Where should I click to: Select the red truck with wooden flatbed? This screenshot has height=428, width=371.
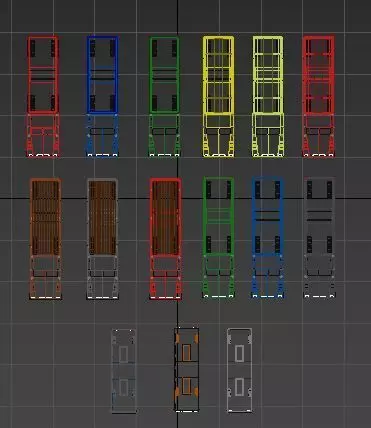tap(166, 239)
